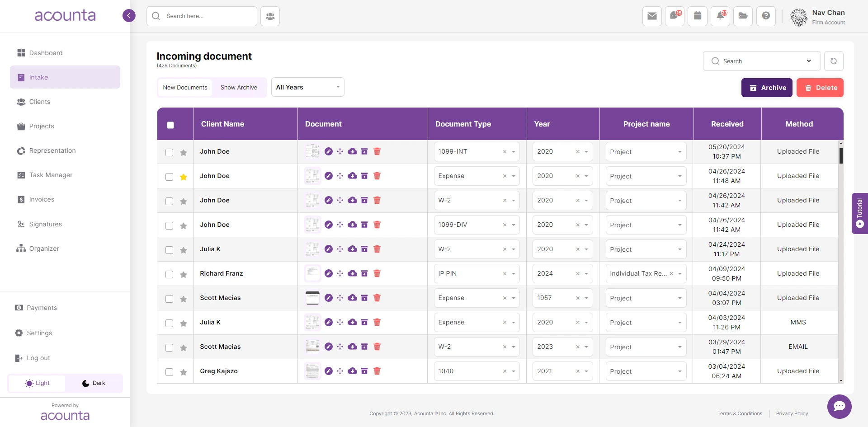Check the select-all checkbox in the table header

click(x=170, y=125)
